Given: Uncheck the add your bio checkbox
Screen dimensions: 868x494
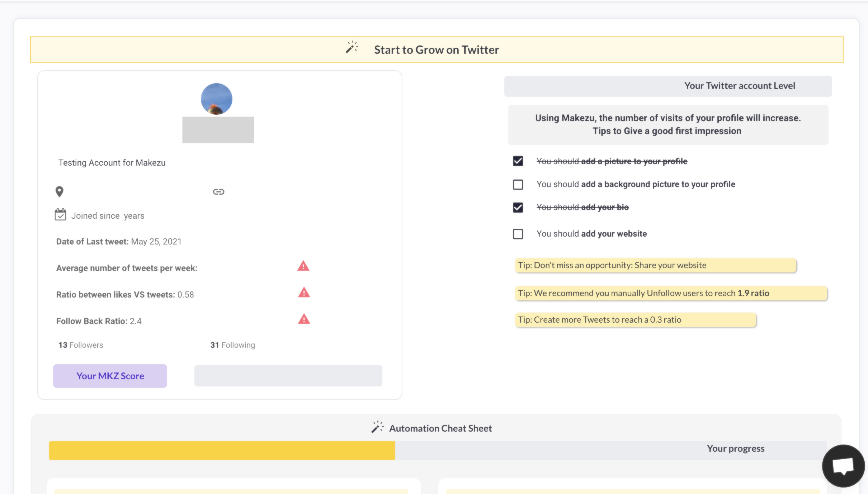Looking at the screenshot, I should click(x=518, y=208).
